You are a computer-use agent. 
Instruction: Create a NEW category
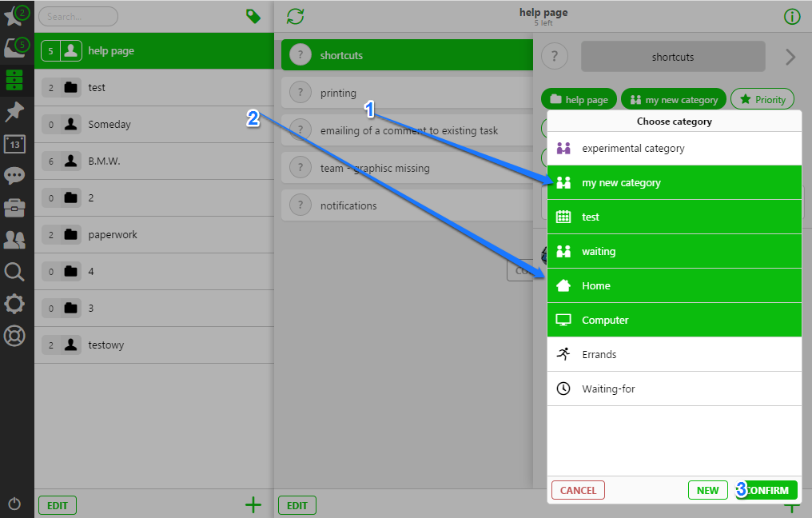coord(707,490)
